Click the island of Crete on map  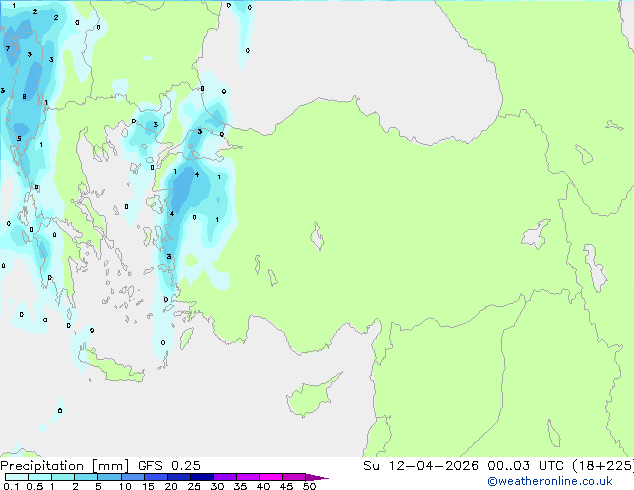click(x=113, y=367)
